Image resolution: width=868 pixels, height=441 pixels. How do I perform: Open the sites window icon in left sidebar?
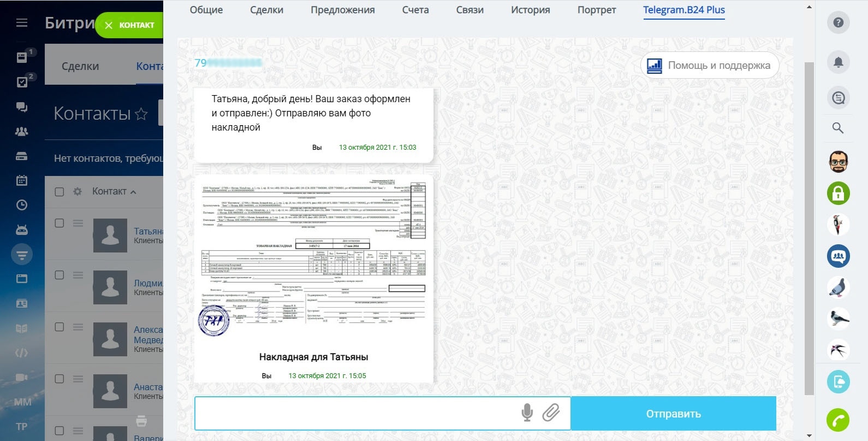pos(22,279)
